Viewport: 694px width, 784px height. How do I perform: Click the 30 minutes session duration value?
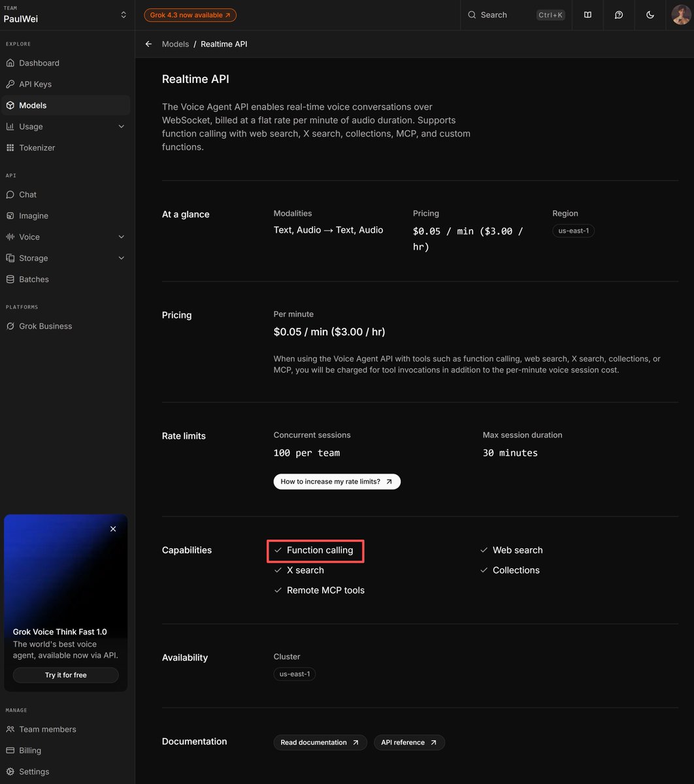[510, 453]
